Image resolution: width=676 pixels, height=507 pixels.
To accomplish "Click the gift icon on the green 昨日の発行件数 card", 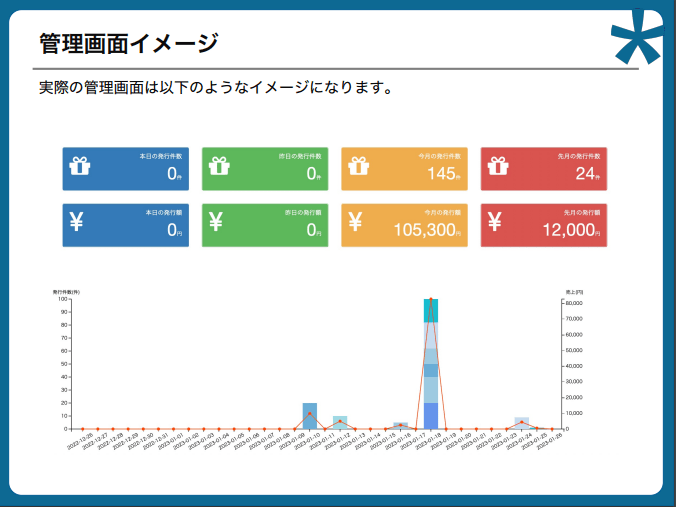I will pyautogui.click(x=219, y=166).
